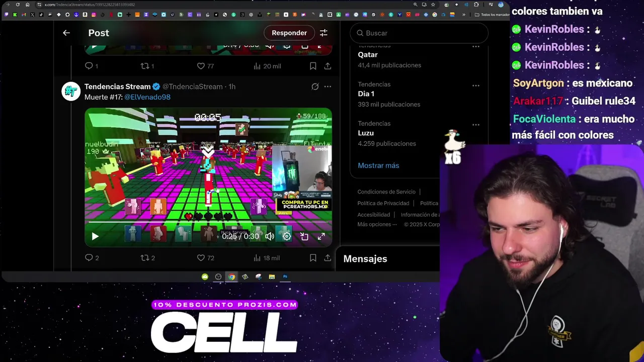644x362 pixels.
Task: Seek along the video progress bar
Action: coord(208,222)
